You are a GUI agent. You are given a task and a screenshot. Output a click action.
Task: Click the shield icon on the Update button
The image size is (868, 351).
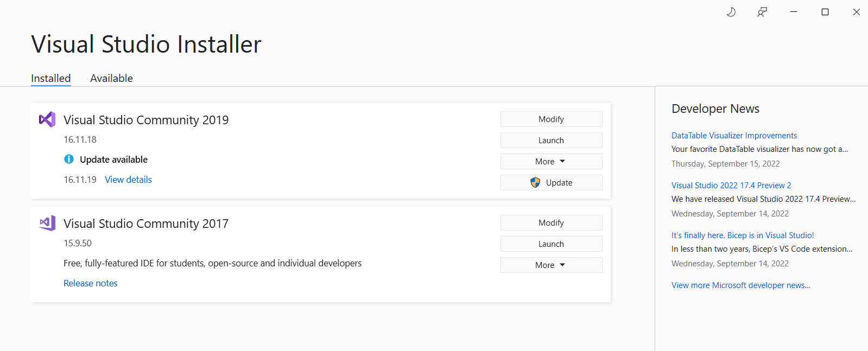click(535, 182)
